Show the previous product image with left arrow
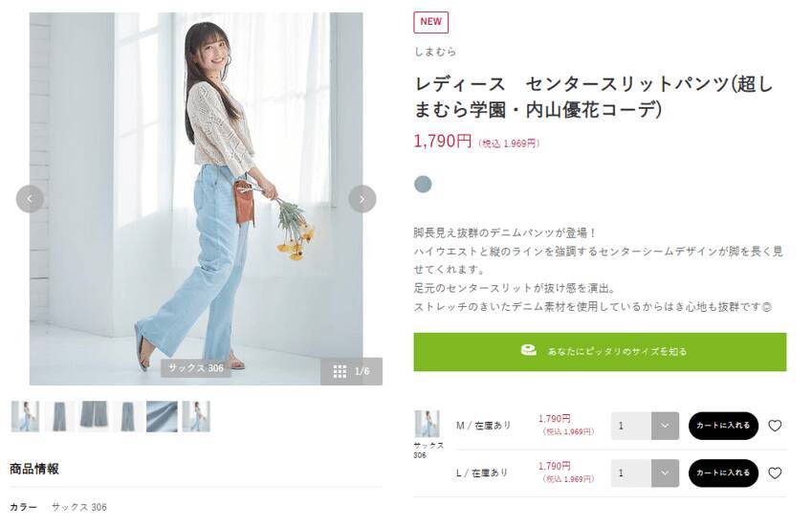812x528 pixels. 30,199
